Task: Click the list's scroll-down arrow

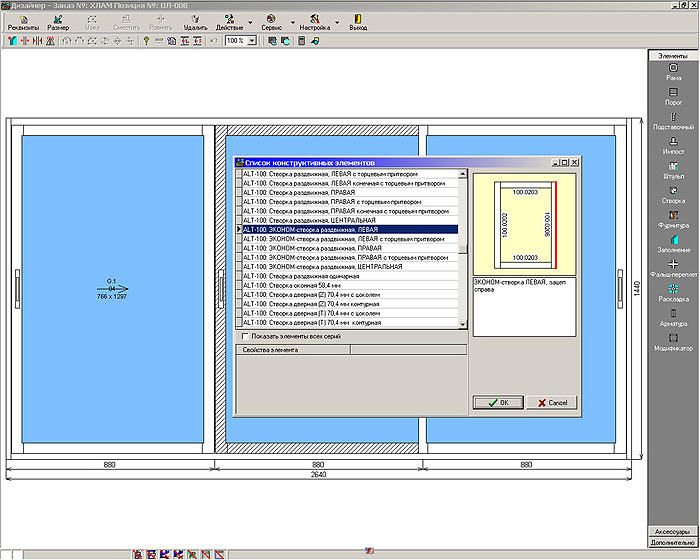Action: (463, 324)
